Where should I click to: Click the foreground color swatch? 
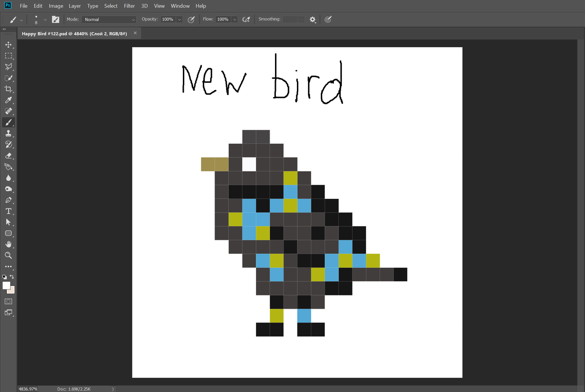pyautogui.click(x=6, y=285)
